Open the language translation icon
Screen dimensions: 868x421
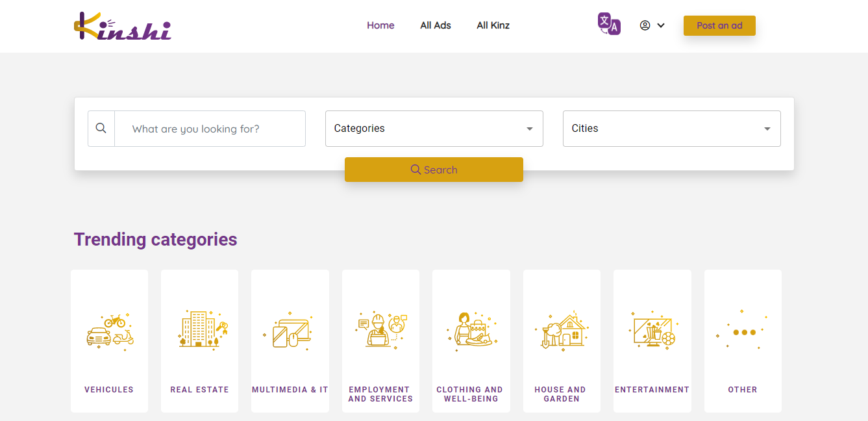(x=608, y=24)
